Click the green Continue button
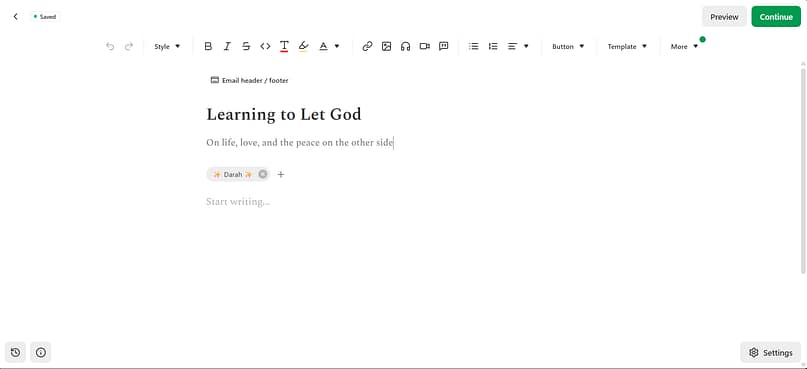807x369 pixels. coord(776,16)
